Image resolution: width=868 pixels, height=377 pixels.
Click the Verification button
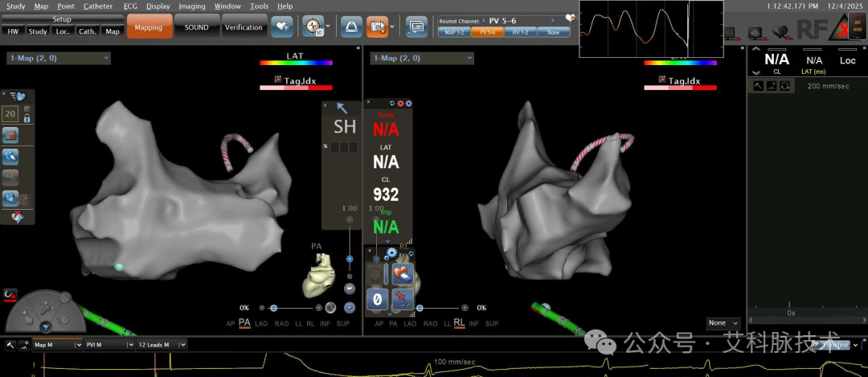click(x=244, y=27)
